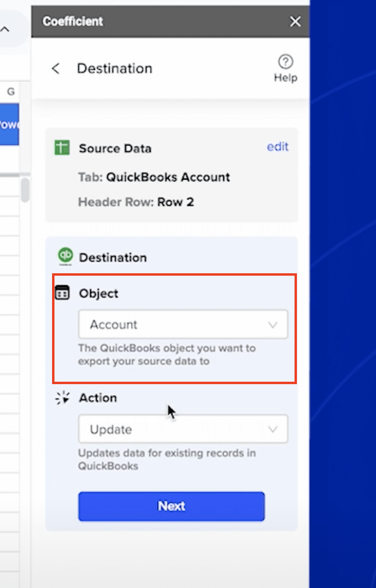Go back using the arrow beside Destination
This screenshot has height=588, width=376.
click(56, 68)
